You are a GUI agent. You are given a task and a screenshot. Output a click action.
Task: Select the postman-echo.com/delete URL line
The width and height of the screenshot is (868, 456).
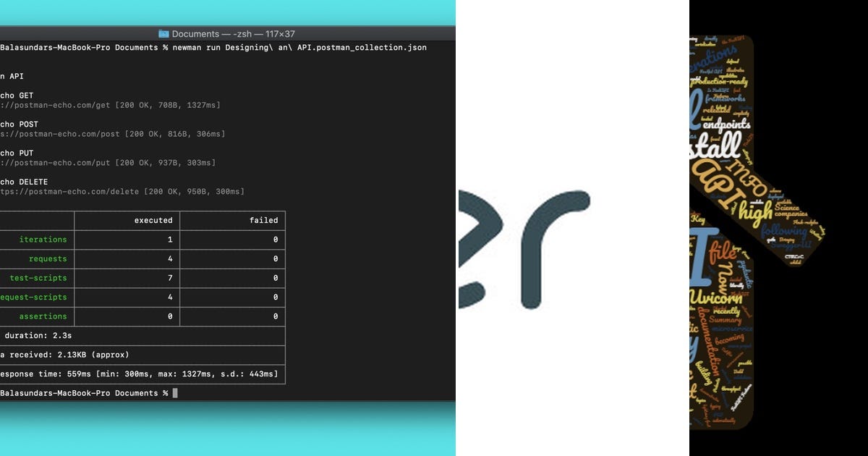[x=123, y=191]
